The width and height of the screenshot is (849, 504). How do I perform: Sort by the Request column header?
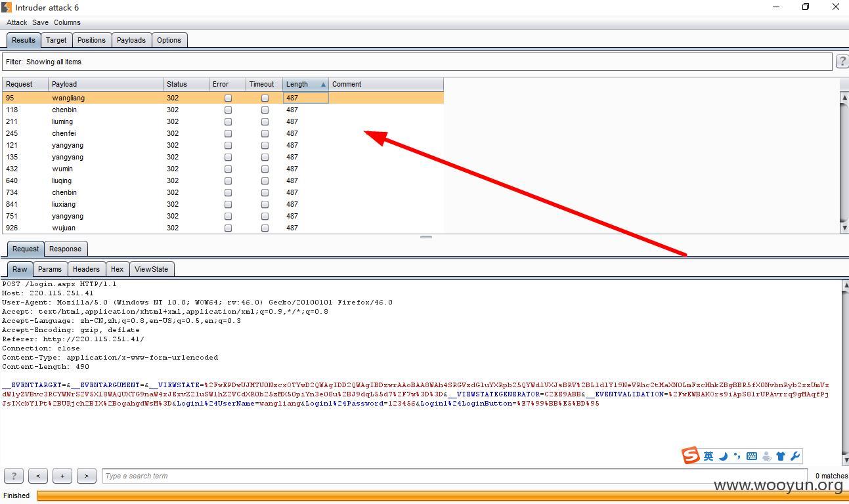point(26,84)
